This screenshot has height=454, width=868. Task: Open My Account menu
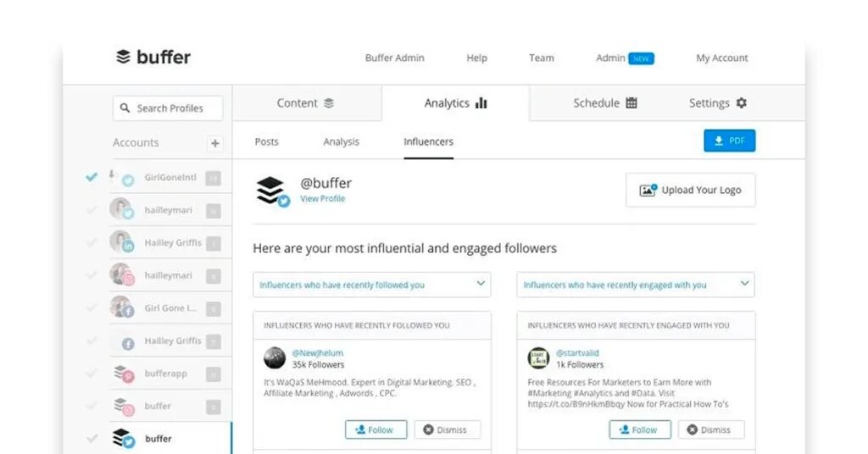tap(722, 58)
